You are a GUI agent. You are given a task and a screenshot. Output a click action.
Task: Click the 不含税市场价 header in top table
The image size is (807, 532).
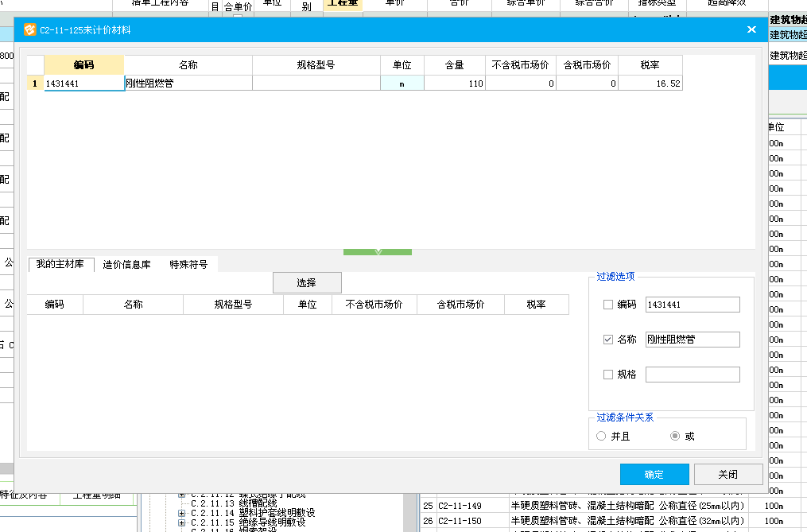[x=520, y=65]
